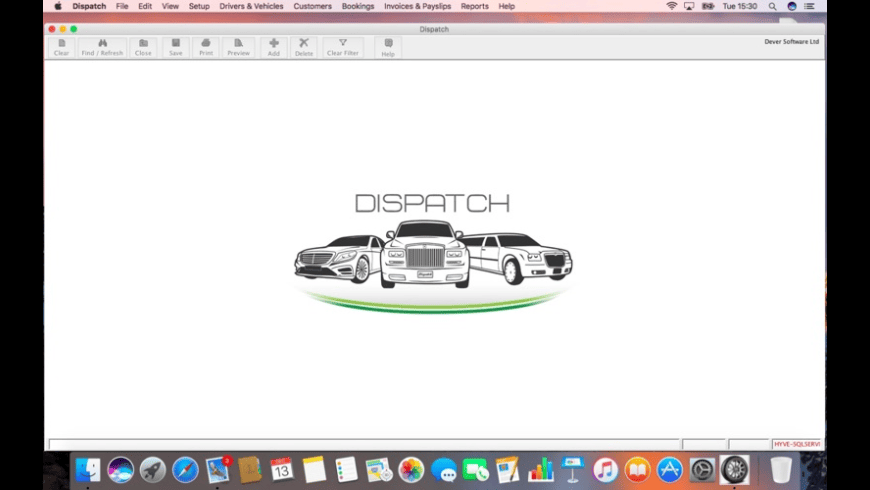Screen dimensions: 870x490
Task: Click the Clear toolbar button
Action: (x=62, y=47)
